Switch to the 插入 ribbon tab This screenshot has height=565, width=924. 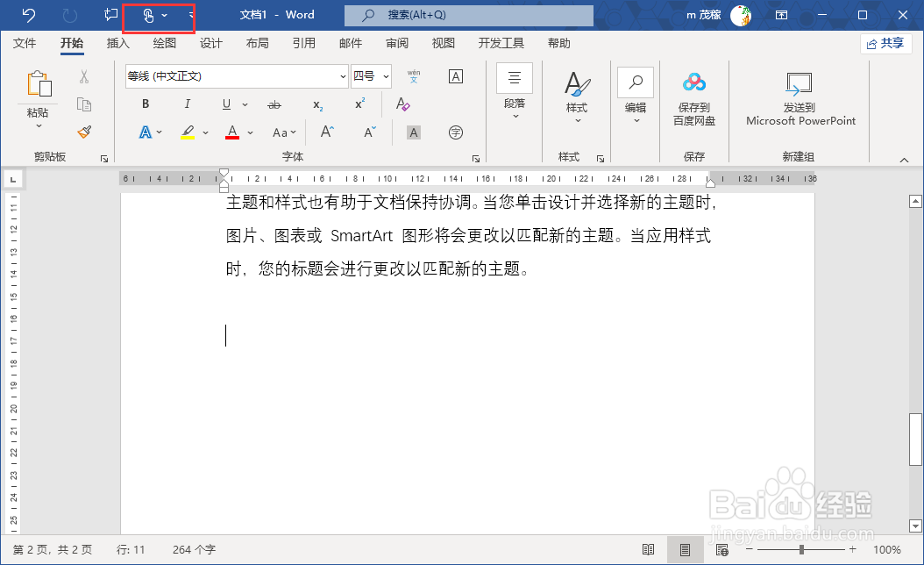pyautogui.click(x=117, y=43)
